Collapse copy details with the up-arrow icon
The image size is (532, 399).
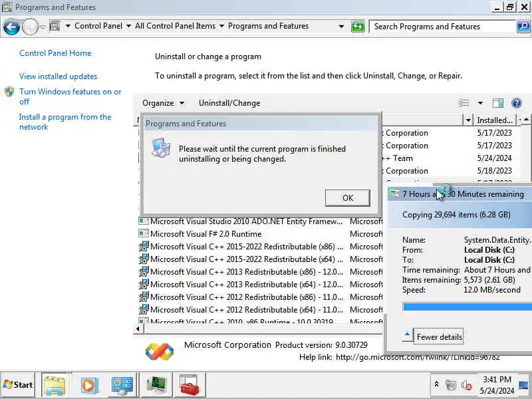[407, 336]
